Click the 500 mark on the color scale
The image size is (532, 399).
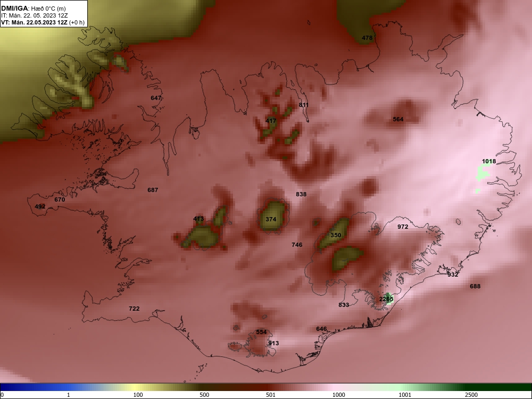click(x=204, y=395)
